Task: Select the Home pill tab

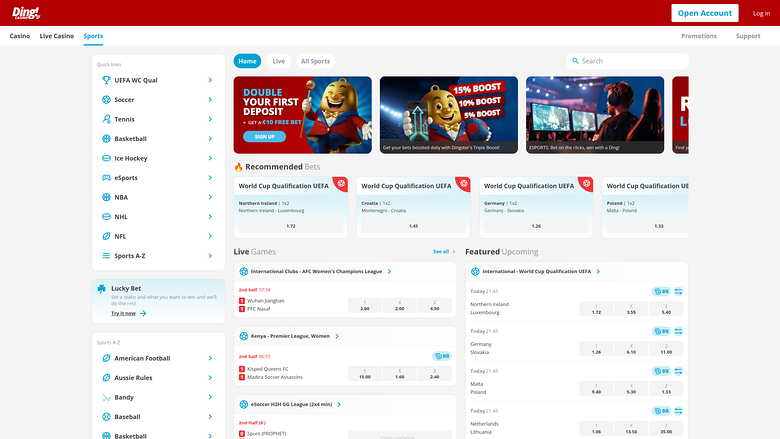Action: tap(247, 61)
